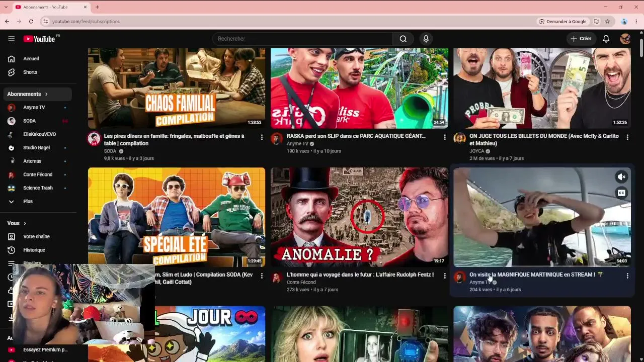644x362 pixels.
Task: Select ElieKakouVEVO in the sidebar
Action: 38,134
